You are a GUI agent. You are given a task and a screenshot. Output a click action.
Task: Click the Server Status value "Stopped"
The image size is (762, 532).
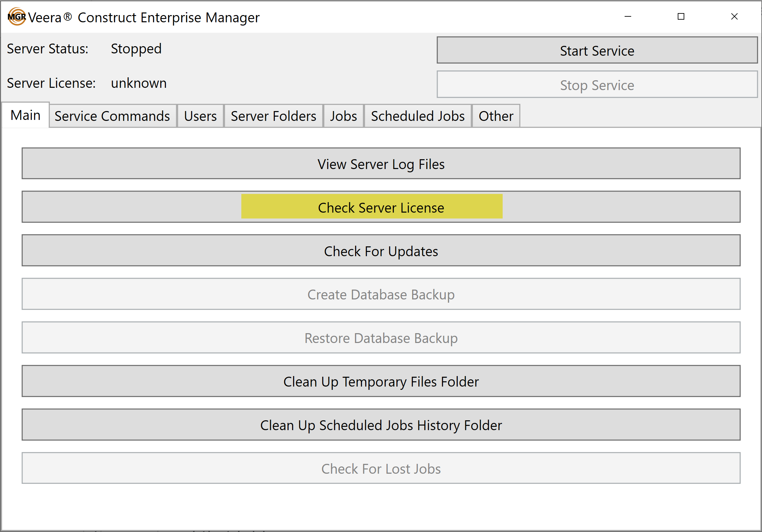click(x=136, y=49)
